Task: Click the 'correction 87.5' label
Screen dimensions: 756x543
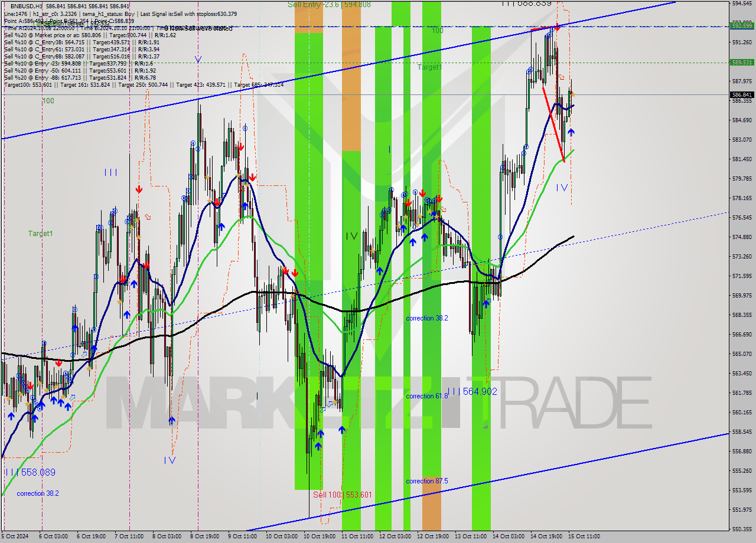Action: click(427, 481)
